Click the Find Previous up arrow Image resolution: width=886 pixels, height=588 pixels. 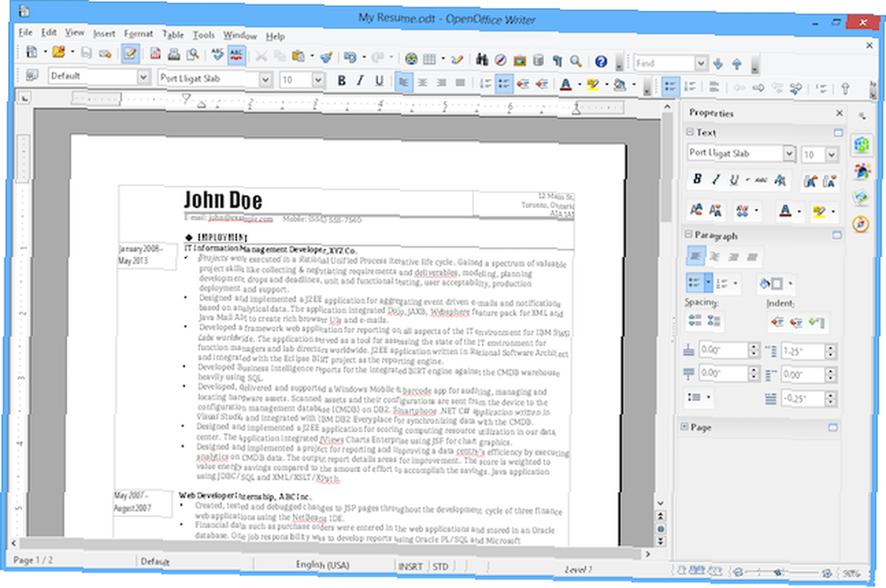737,64
